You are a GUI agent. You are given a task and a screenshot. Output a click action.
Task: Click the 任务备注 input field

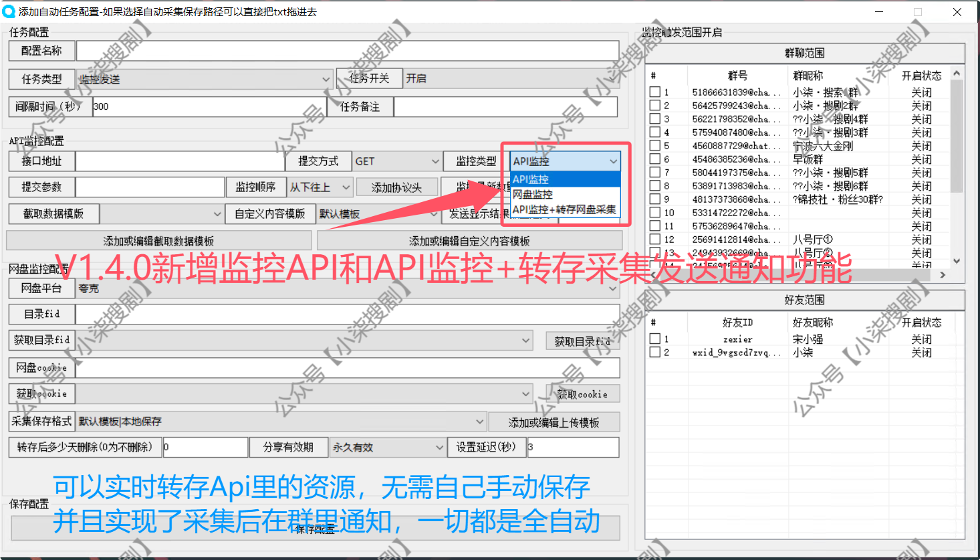[x=506, y=107]
